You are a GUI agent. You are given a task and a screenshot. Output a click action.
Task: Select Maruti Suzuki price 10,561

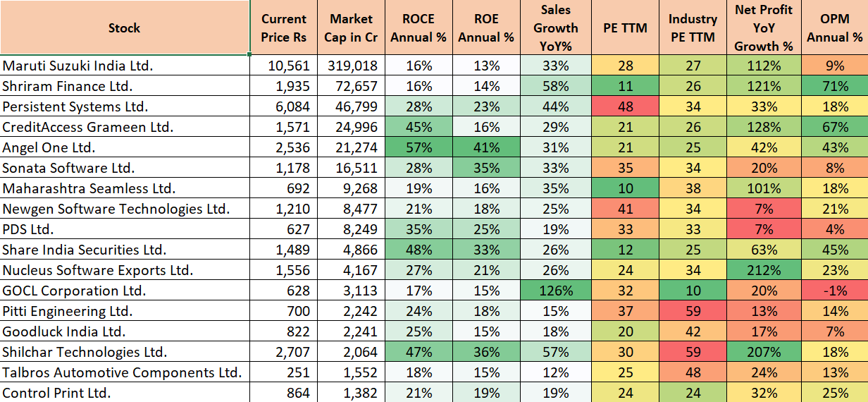tap(284, 66)
